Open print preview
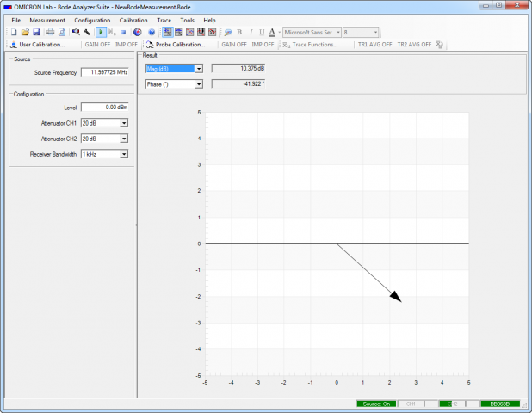 [x=62, y=32]
